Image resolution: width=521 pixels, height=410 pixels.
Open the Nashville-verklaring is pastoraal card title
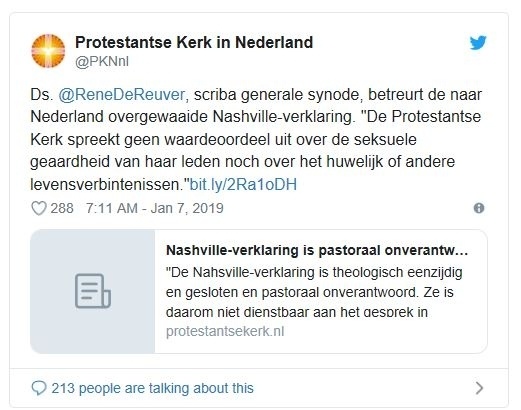[x=317, y=250]
